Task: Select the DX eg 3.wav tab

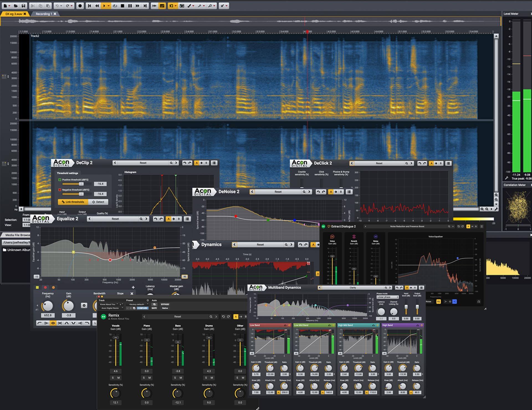Action: tap(14, 14)
